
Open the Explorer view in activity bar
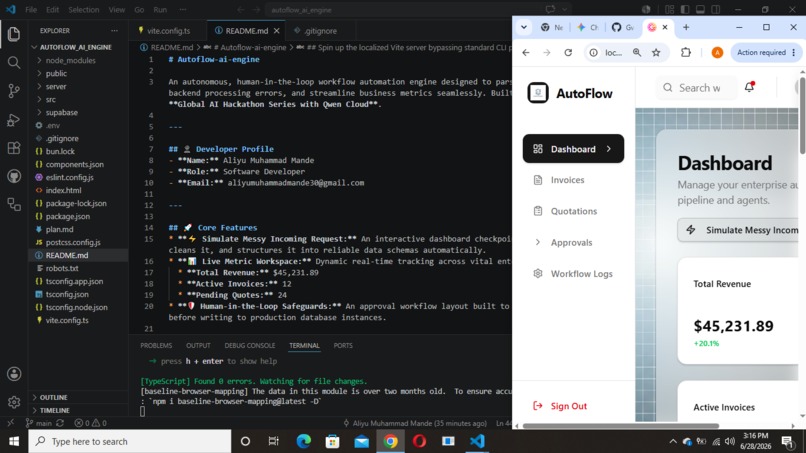14,34
